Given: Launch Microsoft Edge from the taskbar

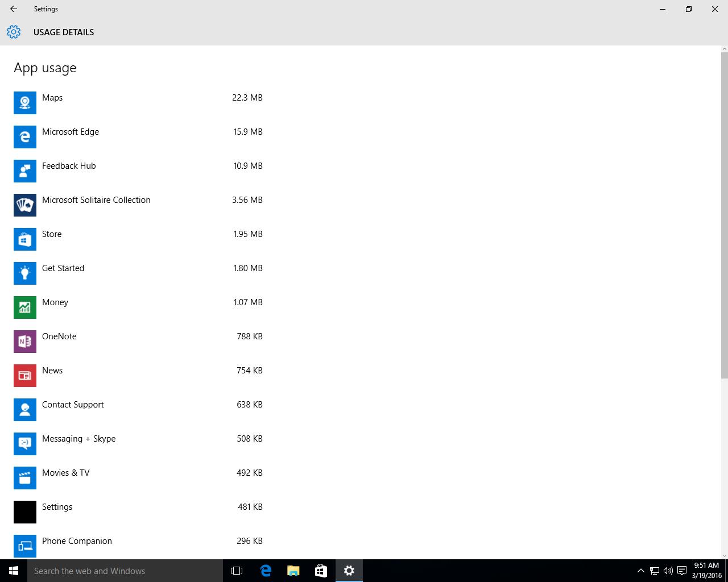Looking at the screenshot, I should click(x=265, y=571).
